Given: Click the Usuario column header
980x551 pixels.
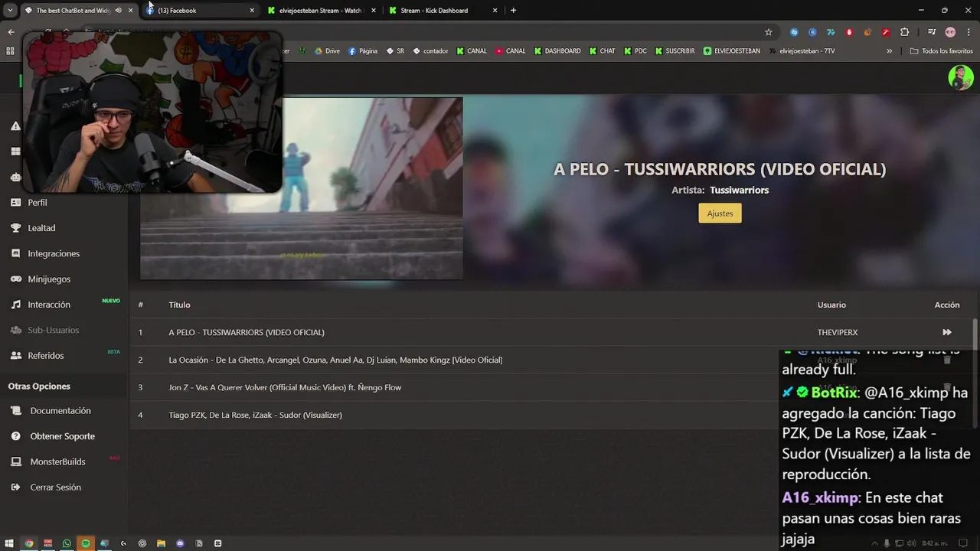Looking at the screenshot, I should 831,305.
